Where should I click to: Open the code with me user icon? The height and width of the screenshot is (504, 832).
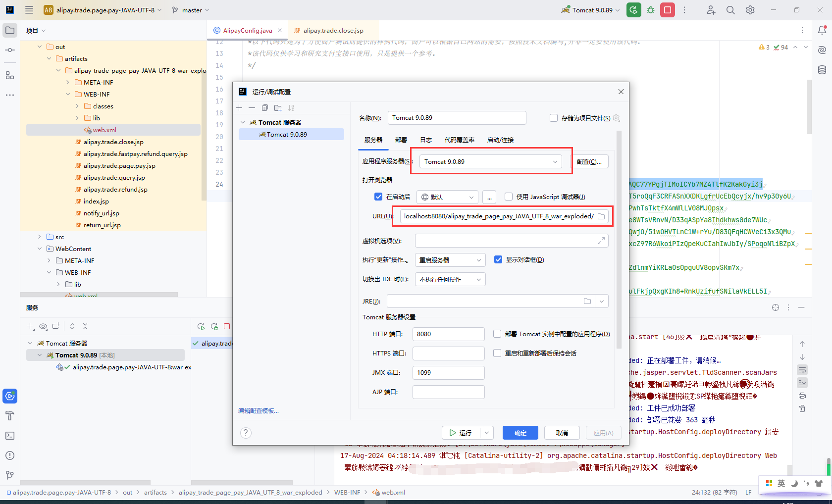[x=711, y=10]
